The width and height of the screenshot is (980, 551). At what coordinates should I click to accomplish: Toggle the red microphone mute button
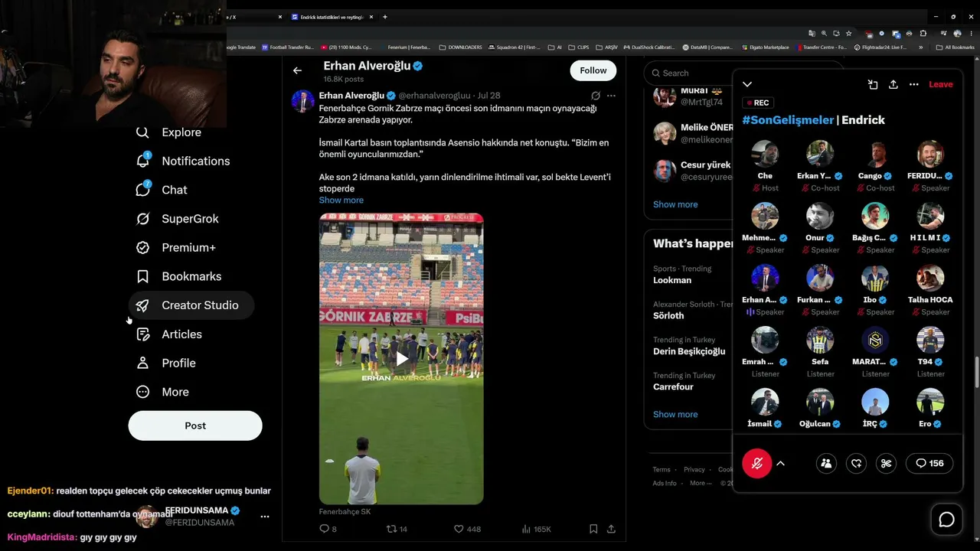pos(756,463)
